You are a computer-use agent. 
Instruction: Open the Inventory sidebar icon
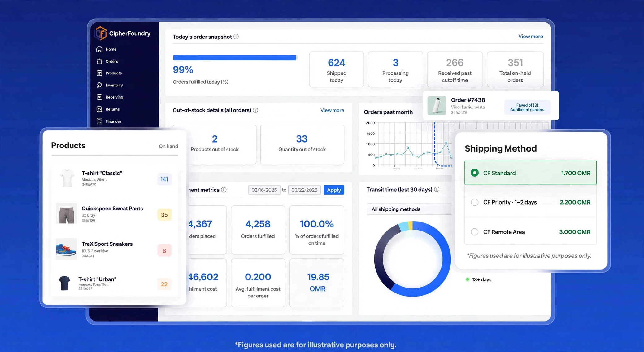(99, 85)
